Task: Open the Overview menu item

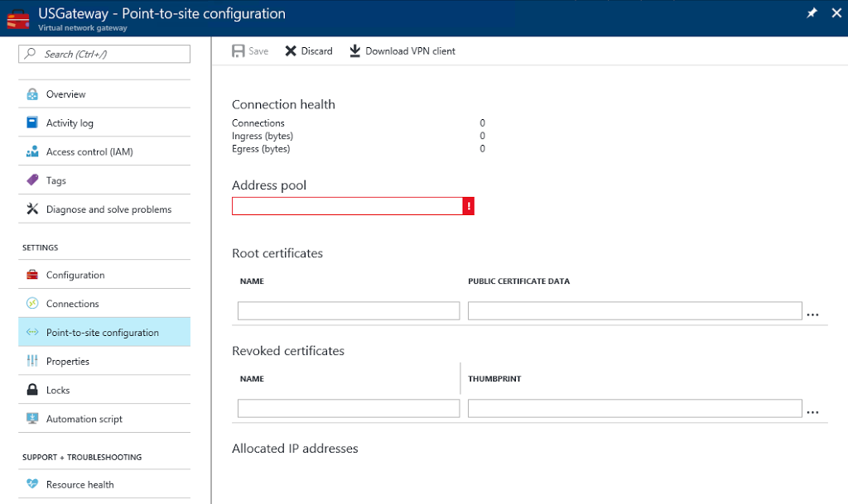Action: pos(104,94)
